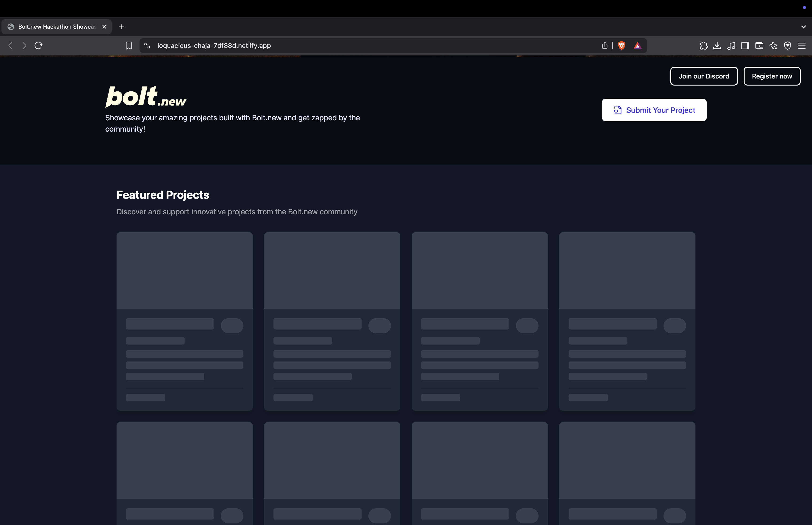Open the Leo AI sparkle icon
The height and width of the screenshot is (525, 812).
pyautogui.click(x=773, y=46)
